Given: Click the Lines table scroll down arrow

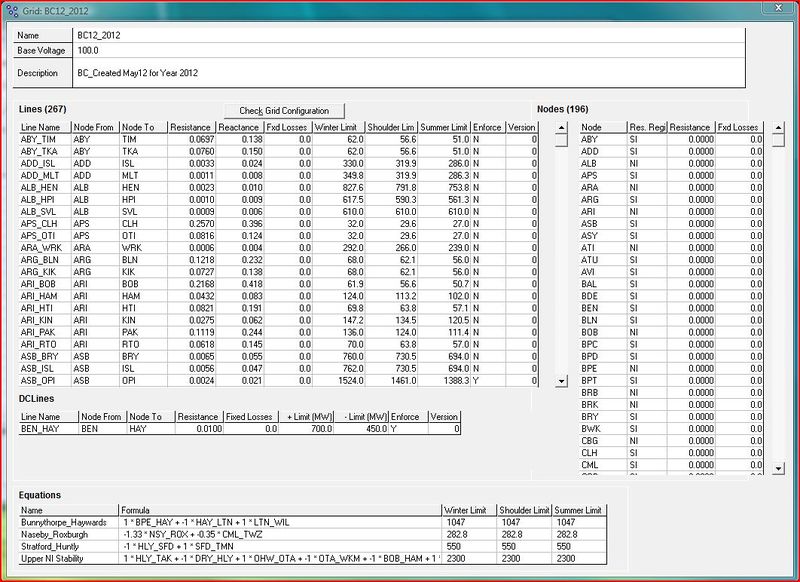Looking at the screenshot, I should [x=561, y=381].
